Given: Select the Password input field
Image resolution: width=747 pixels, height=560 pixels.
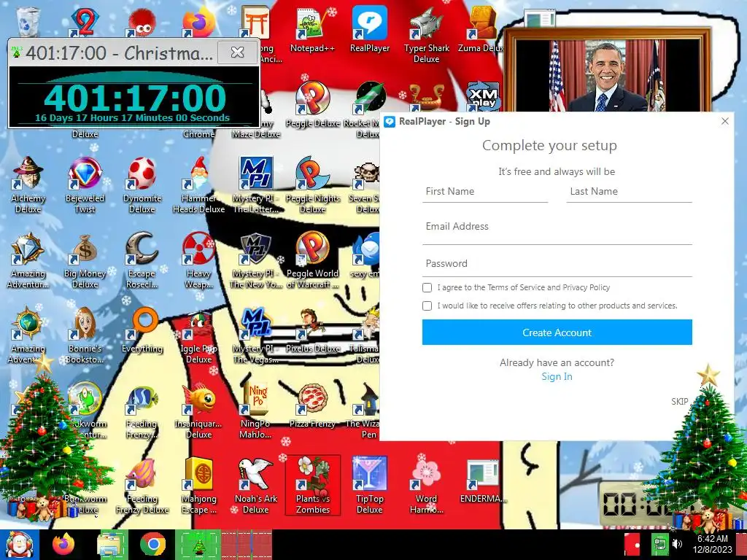Looking at the screenshot, I should pyautogui.click(x=557, y=264).
